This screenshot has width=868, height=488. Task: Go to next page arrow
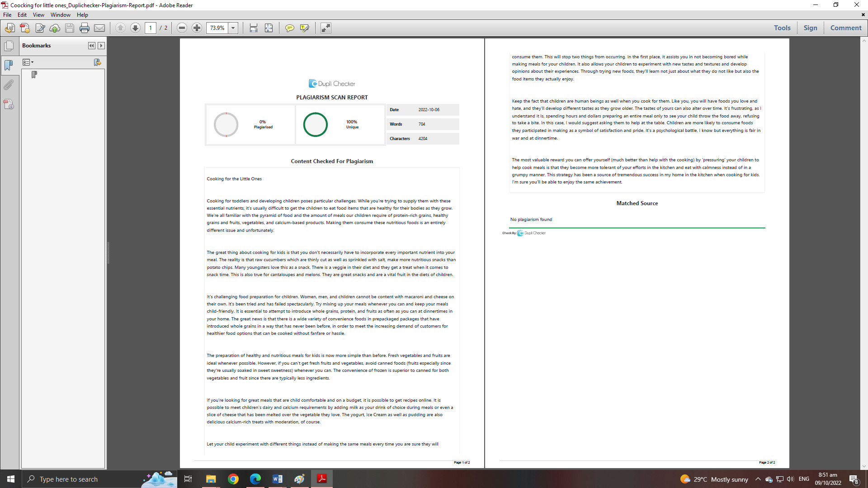click(135, 28)
